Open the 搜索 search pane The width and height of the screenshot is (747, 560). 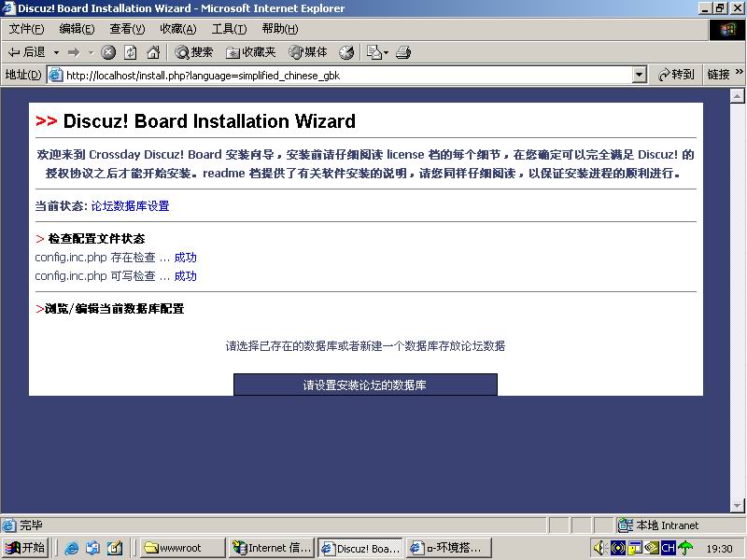[193, 52]
